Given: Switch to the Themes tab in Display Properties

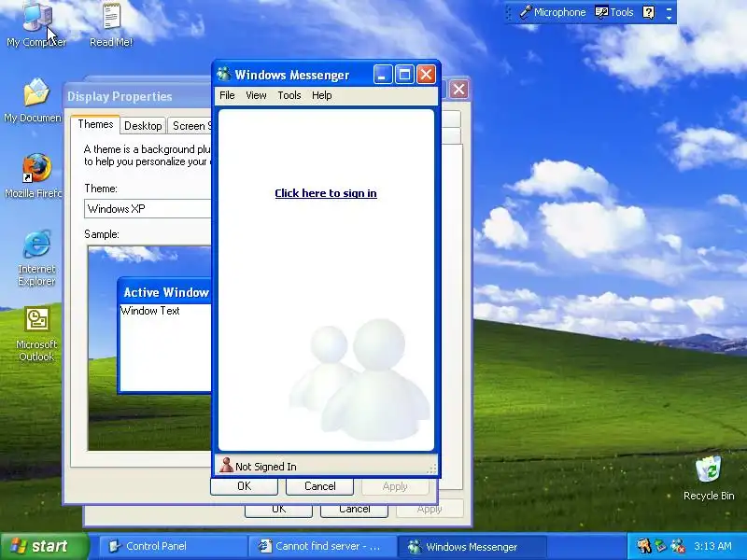Looking at the screenshot, I should [95, 124].
